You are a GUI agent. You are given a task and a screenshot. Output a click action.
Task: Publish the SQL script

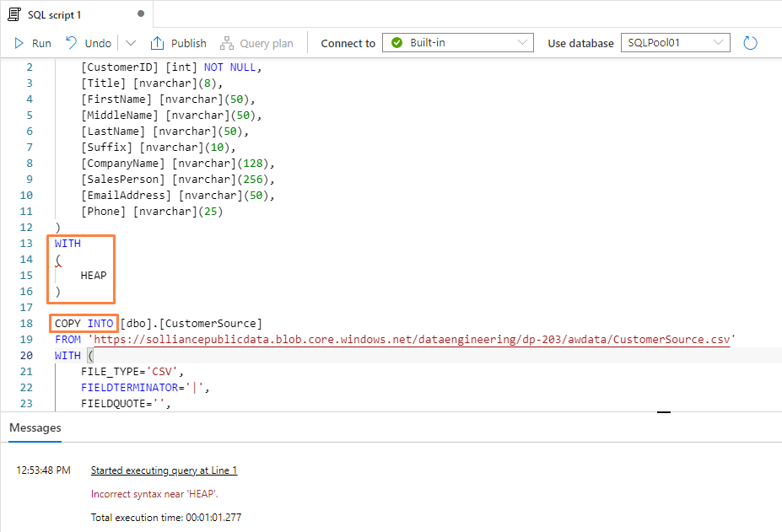coord(178,43)
